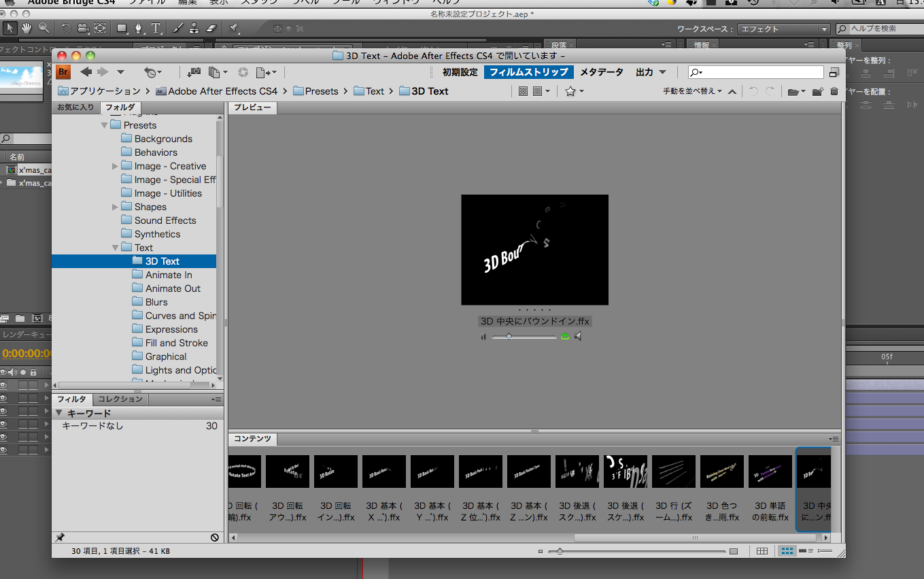Open recent files clock dropdown
This screenshot has height=579, width=924.
(x=153, y=72)
